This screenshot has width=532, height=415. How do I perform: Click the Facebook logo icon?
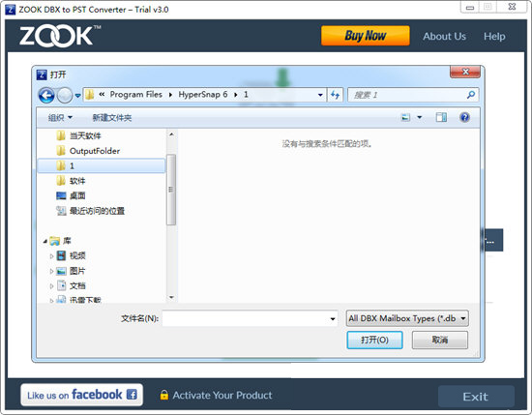click(x=132, y=395)
